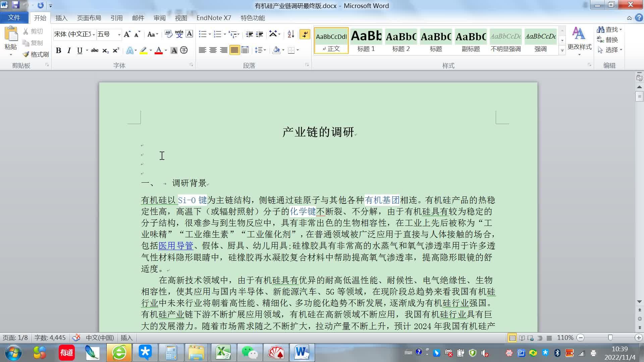Image resolution: width=644 pixels, height=362 pixels.
Task: Increase paragraph indent
Action: 259,34
